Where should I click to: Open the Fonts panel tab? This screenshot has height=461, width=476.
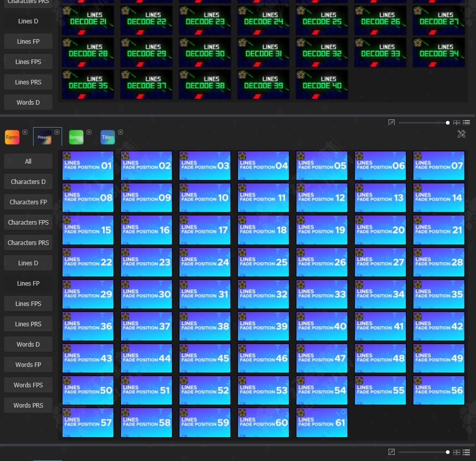pyautogui.click(x=12, y=137)
